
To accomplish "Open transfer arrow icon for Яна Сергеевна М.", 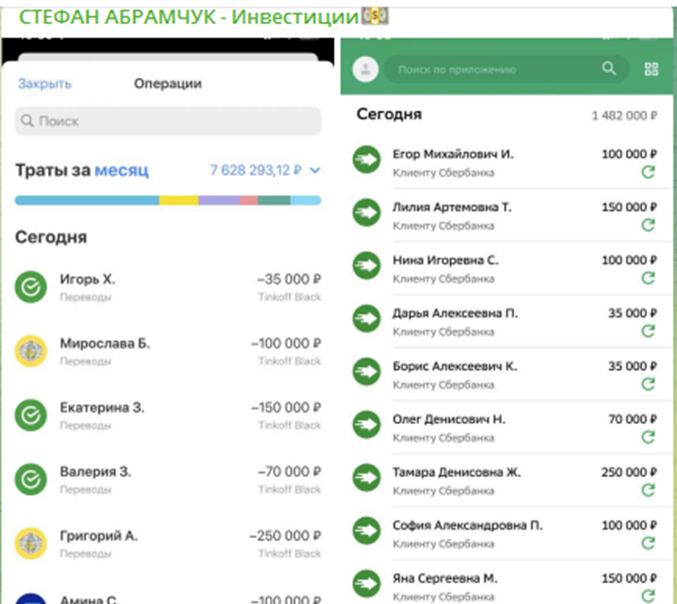I will tap(367, 584).
